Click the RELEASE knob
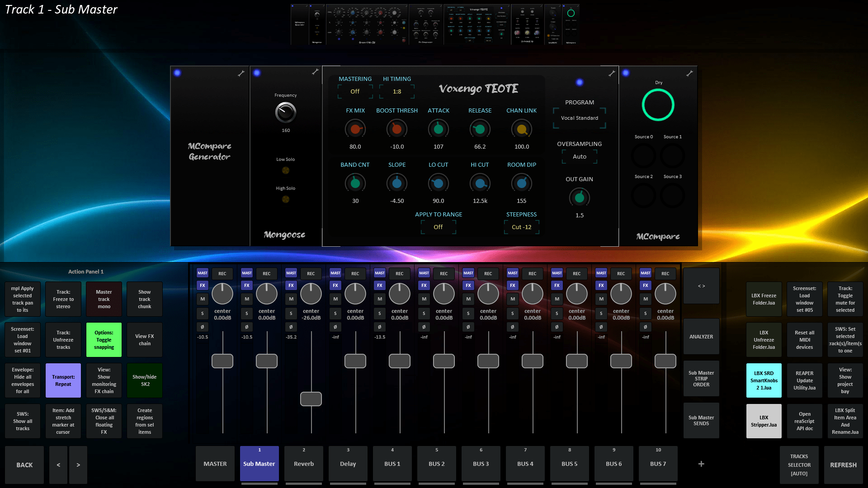 480,129
